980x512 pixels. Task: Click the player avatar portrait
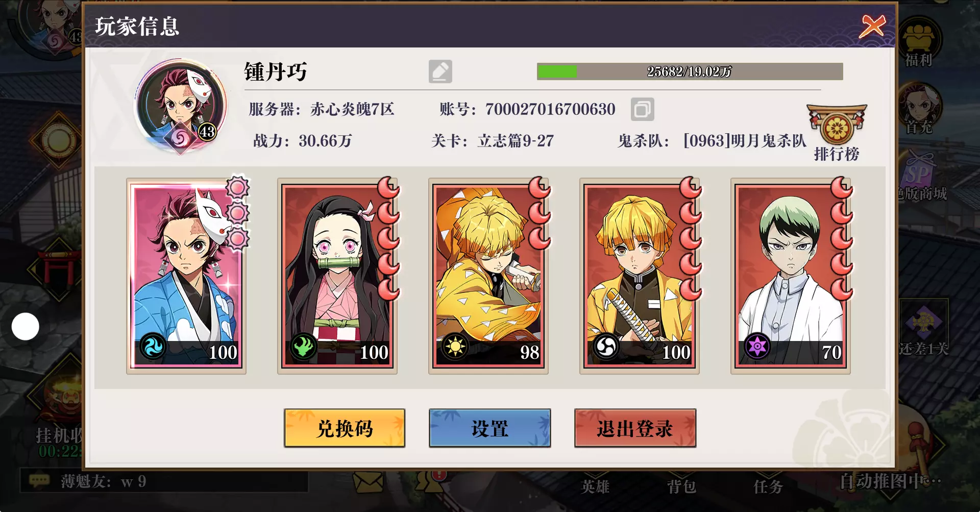(x=181, y=106)
